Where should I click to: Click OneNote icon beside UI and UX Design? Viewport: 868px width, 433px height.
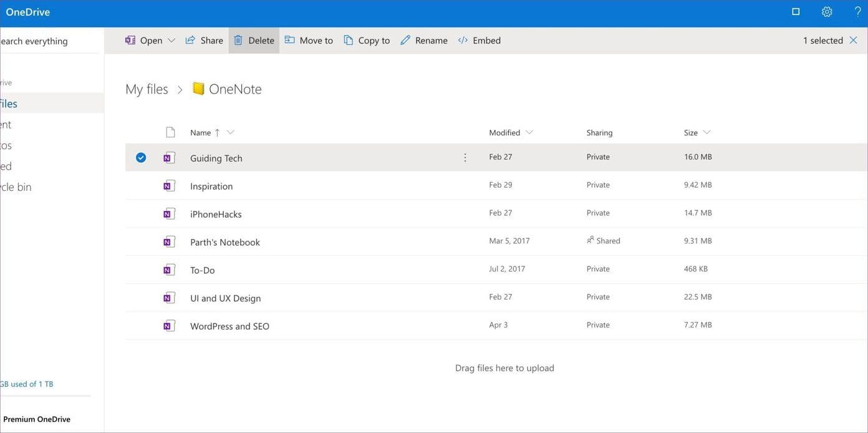[169, 298]
